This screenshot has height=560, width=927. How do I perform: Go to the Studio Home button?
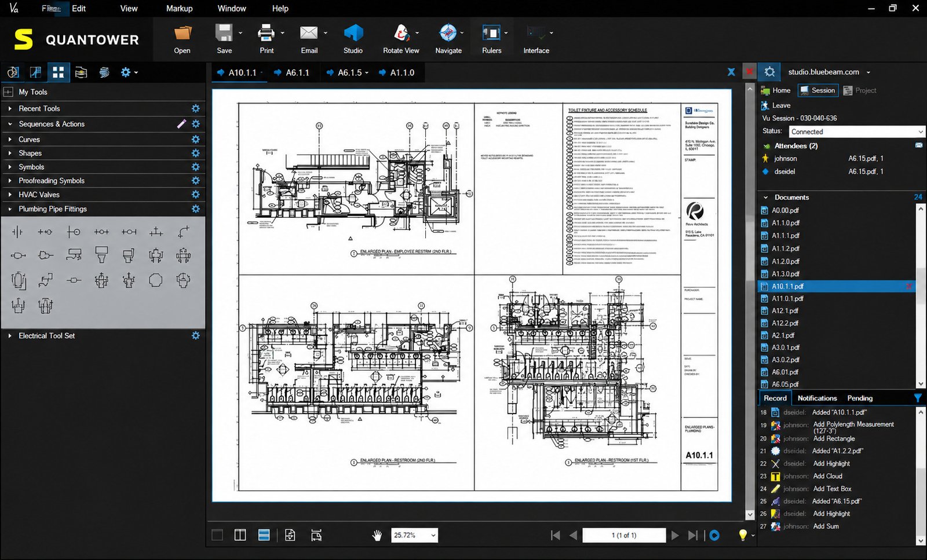coord(776,90)
